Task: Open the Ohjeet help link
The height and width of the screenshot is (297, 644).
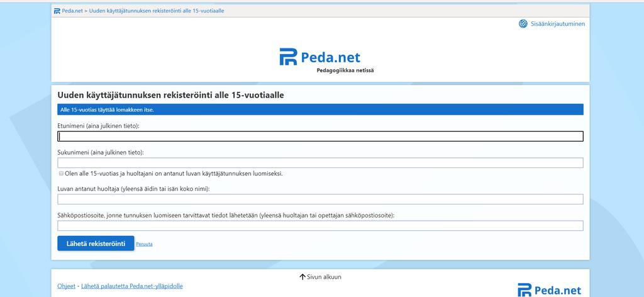Action: [x=67, y=286]
